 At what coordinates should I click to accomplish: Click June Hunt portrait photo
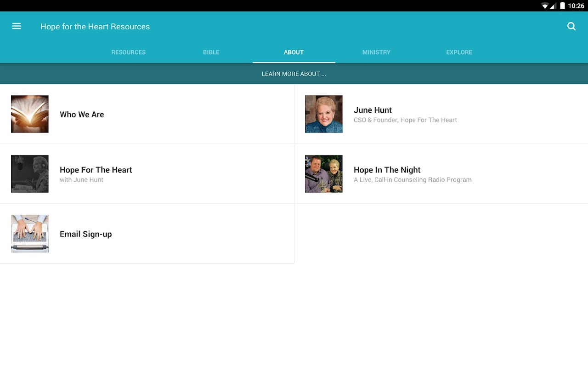pos(324,114)
